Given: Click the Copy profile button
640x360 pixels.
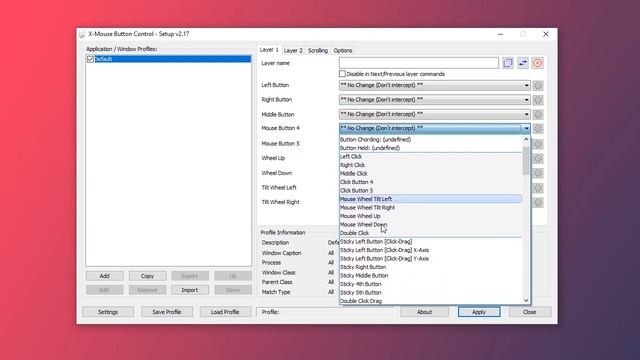Looking at the screenshot, I should (147, 276).
